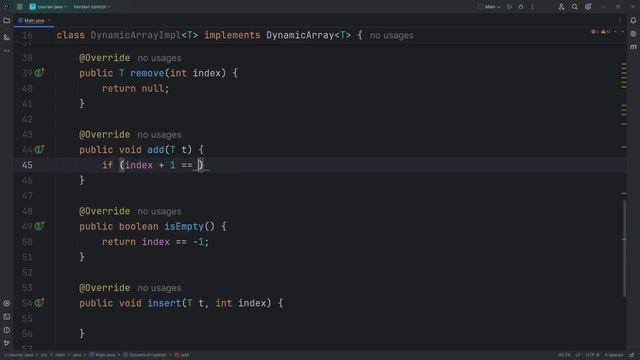This screenshot has height=360, width=640.
Task: Open Database tool window
Action: [x=633, y=33]
